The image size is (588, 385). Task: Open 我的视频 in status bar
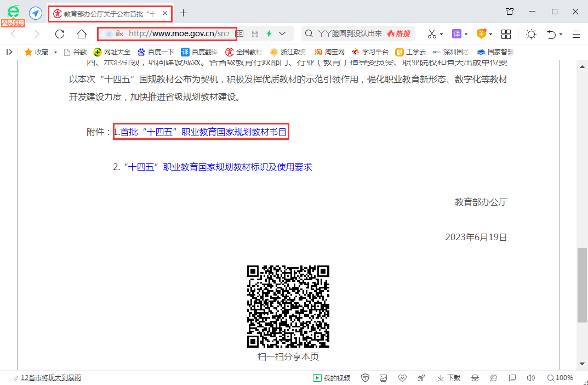pyautogui.click(x=332, y=378)
